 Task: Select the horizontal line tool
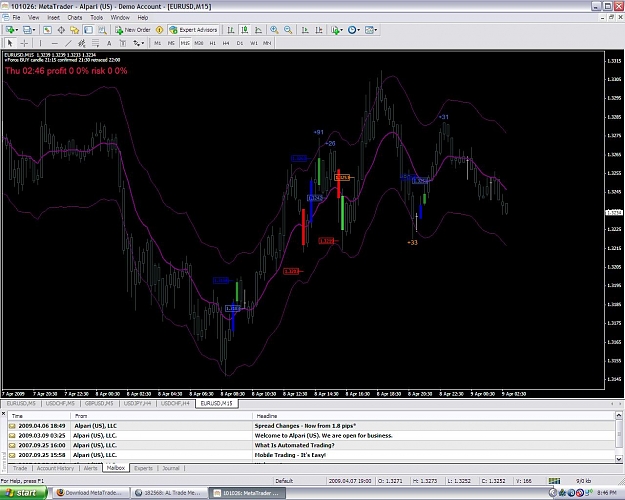tap(55, 43)
